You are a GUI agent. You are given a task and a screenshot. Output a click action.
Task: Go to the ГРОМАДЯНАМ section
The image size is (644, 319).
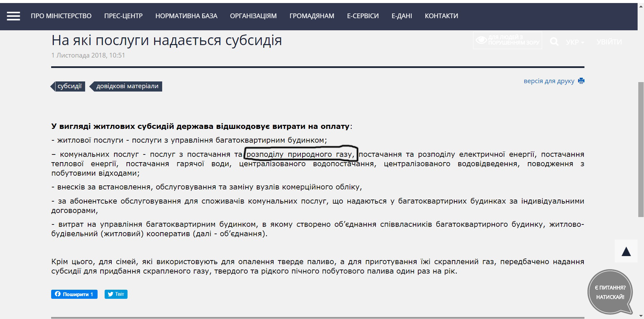pyautogui.click(x=312, y=16)
